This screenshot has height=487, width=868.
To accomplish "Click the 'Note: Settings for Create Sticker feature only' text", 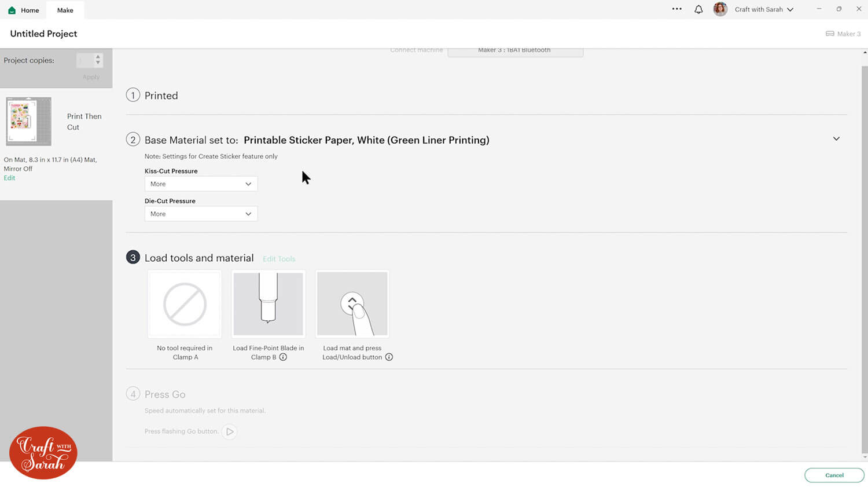I will coord(211,156).
